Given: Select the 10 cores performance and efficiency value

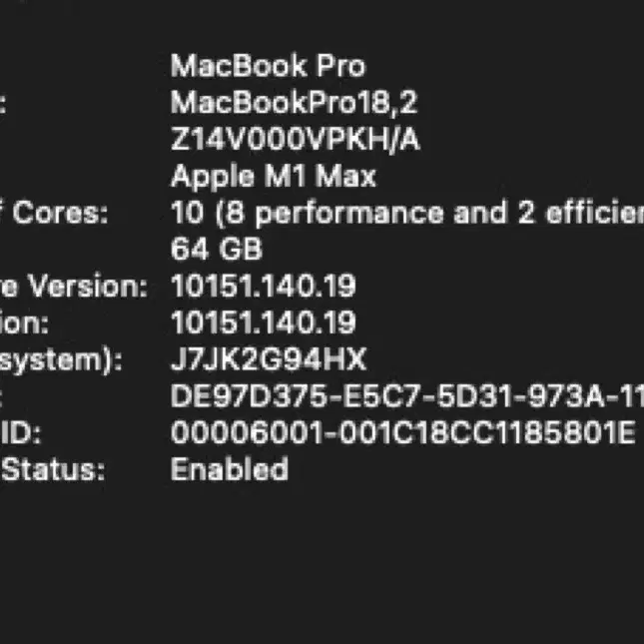Looking at the screenshot, I should [x=407, y=214].
